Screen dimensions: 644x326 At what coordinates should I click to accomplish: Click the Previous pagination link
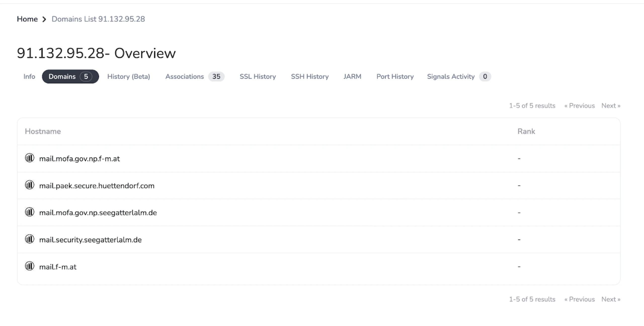(579, 106)
